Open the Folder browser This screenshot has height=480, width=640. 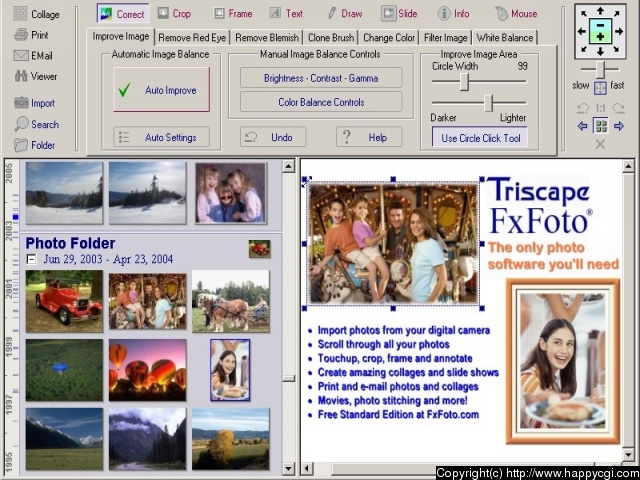(x=34, y=145)
